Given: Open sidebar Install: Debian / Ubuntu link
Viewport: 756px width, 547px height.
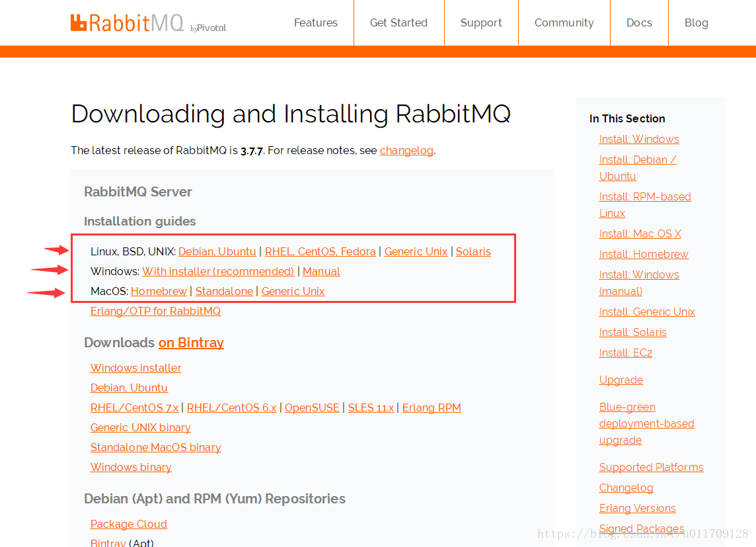Looking at the screenshot, I should click(x=638, y=168).
